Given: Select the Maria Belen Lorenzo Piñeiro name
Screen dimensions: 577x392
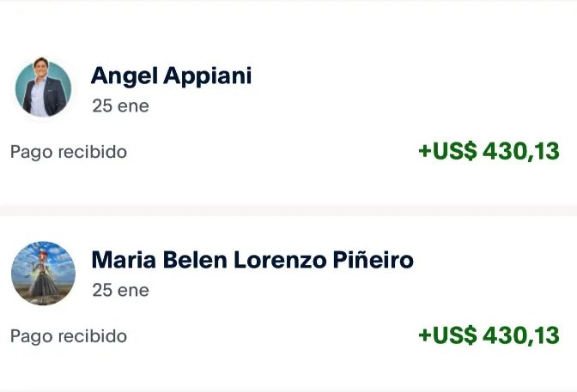Looking at the screenshot, I should [x=252, y=260].
